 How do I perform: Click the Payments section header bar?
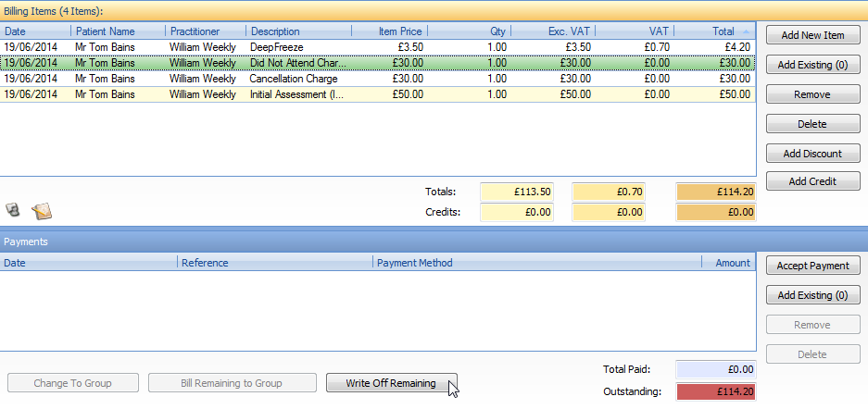click(x=434, y=242)
